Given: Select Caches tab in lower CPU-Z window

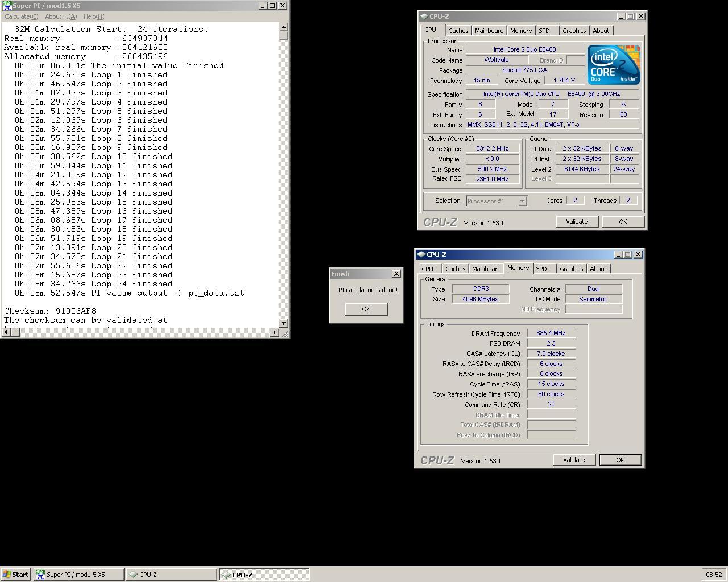Looking at the screenshot, I should pyautogui.click(x=455, y=269).
